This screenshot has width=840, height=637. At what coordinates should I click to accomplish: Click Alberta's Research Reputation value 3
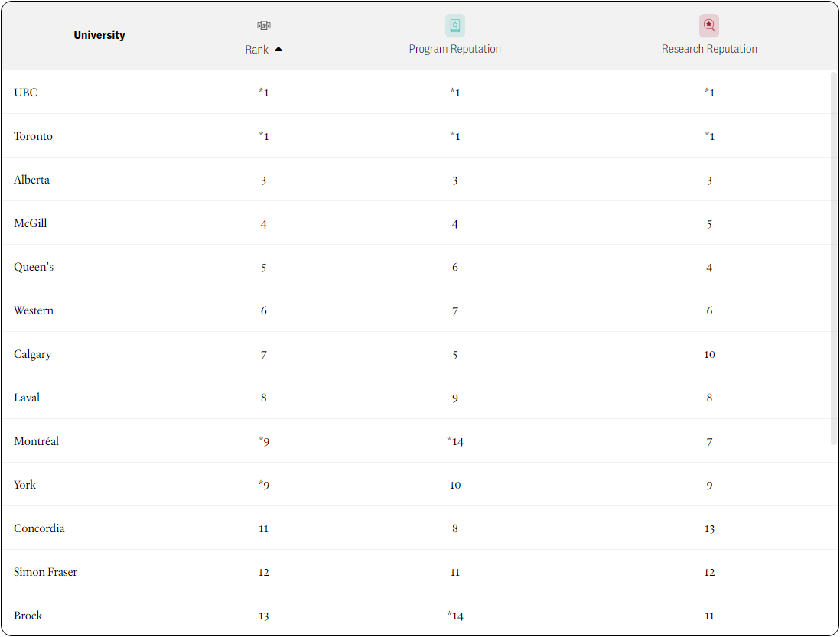(x=709, y=180)
